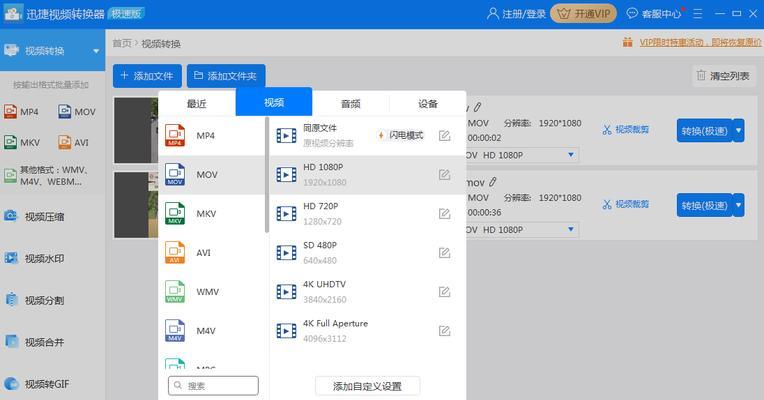Image resolution: width=764 pixels, height=400 pixels.
Task: Expand convert options arrow for first video
Action: tap(739, 131)
